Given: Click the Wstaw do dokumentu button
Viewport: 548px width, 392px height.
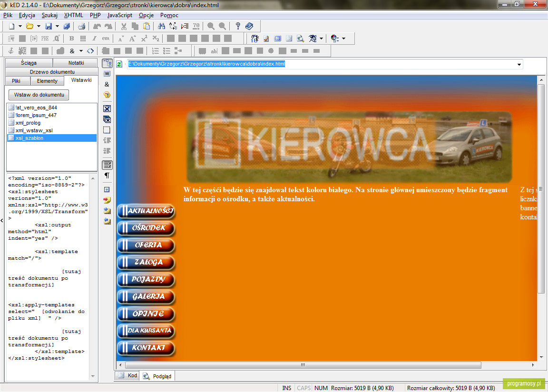Looking at the screenshot, I should (39, 95).
